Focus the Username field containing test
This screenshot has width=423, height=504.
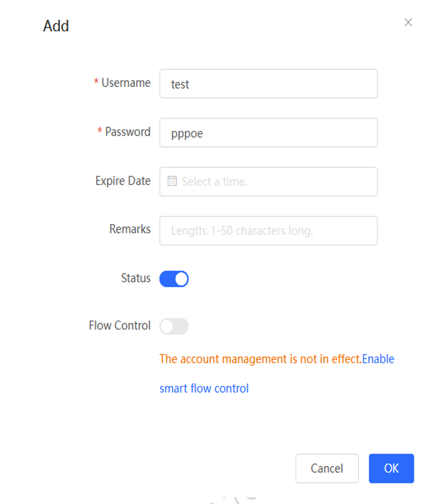pyautogui.click(x=268, y=84)
